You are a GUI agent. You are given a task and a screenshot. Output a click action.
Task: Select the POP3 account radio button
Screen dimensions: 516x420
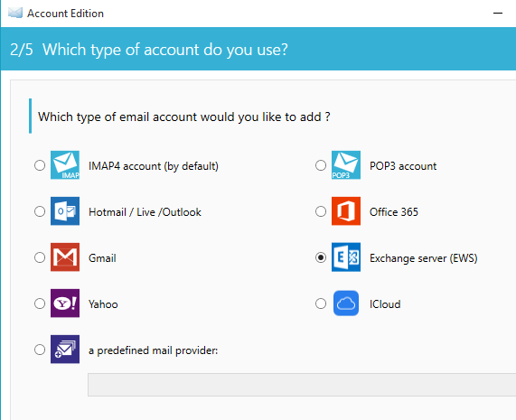tap(321, 165)
